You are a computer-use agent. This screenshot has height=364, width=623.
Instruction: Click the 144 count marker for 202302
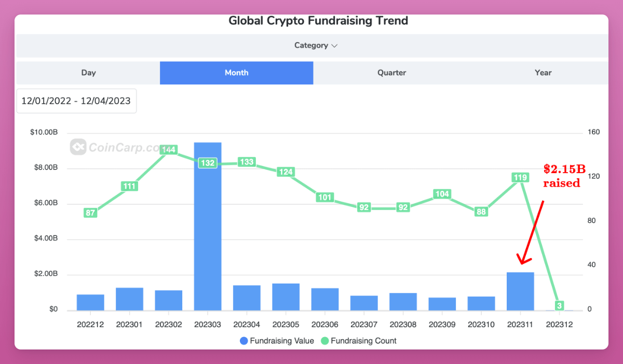(169, 150)
